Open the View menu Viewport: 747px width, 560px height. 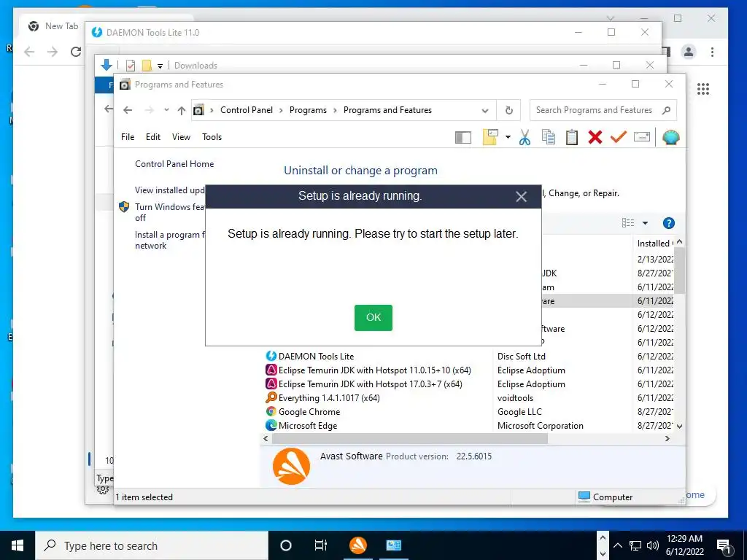pyautogui.click(x=181, y=137)
